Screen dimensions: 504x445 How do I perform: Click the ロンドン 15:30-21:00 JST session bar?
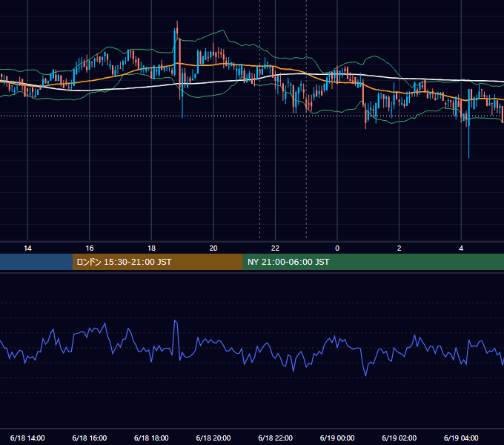[157, 262]
